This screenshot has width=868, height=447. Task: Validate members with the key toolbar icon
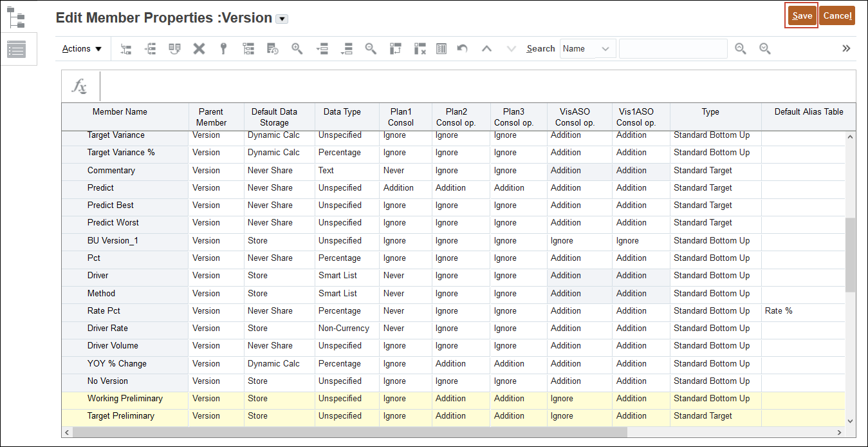(223, 48)
